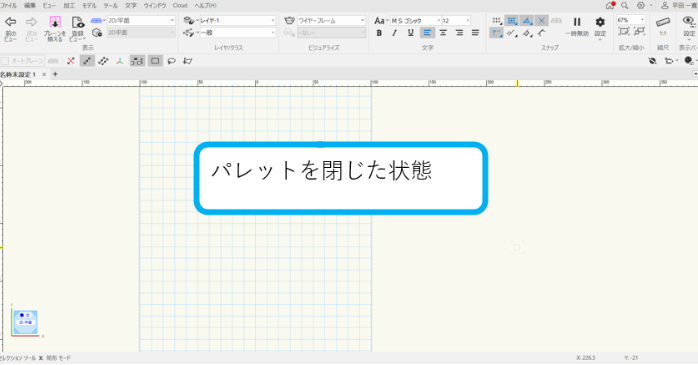Click the 次のビュー forward arrow
This screenshot has width=698, height=365.
pyautogui.click(x=31, y=22)
